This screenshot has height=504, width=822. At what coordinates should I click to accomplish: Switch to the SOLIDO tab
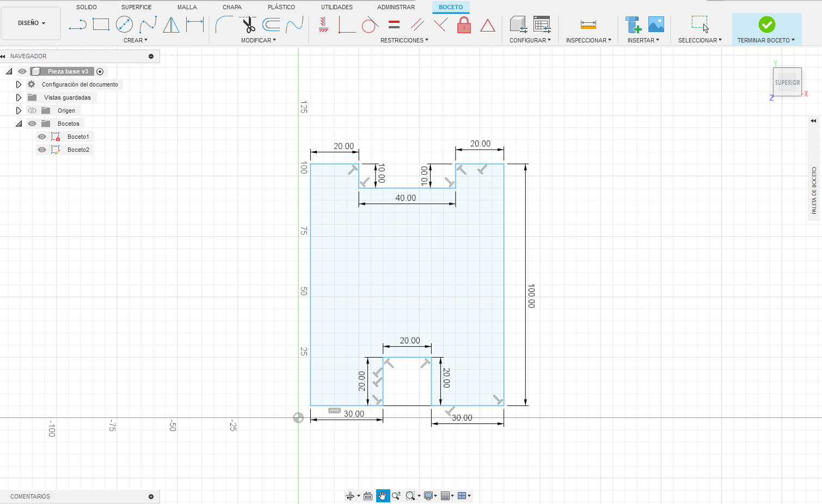(87, 7)
